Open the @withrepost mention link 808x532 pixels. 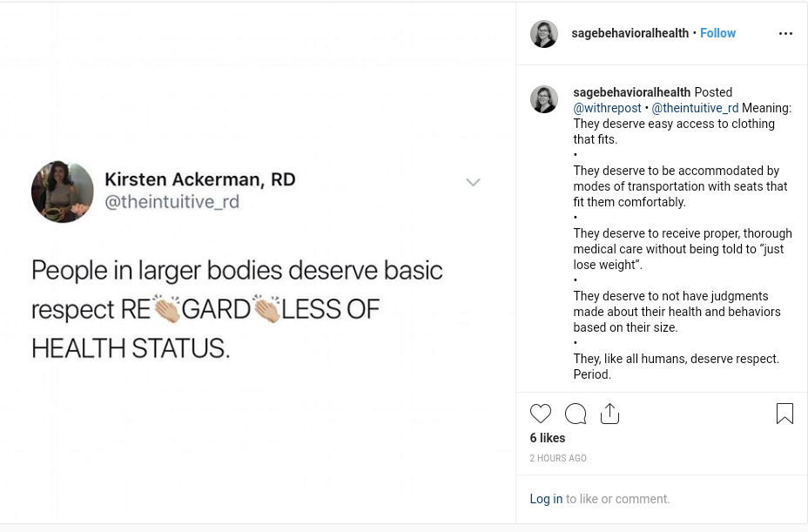coord(607,108)
